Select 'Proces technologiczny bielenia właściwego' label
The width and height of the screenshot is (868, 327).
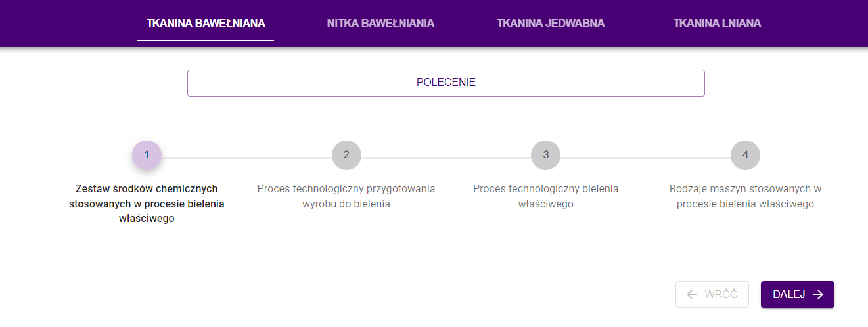pyautogui.click(x=545, y=196)
